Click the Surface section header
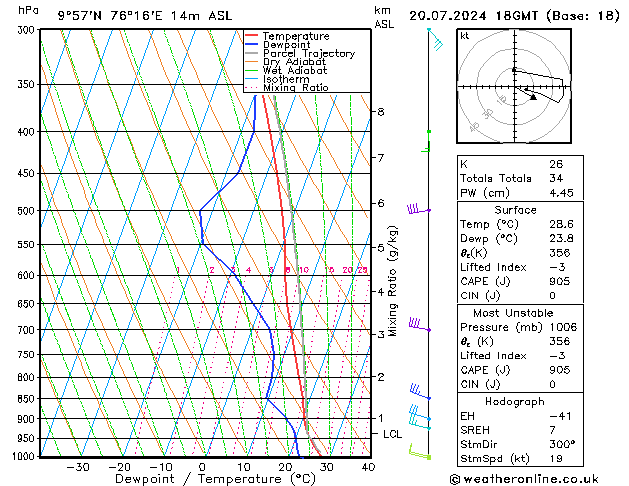The image size is (629, 486). click(515, 210)
